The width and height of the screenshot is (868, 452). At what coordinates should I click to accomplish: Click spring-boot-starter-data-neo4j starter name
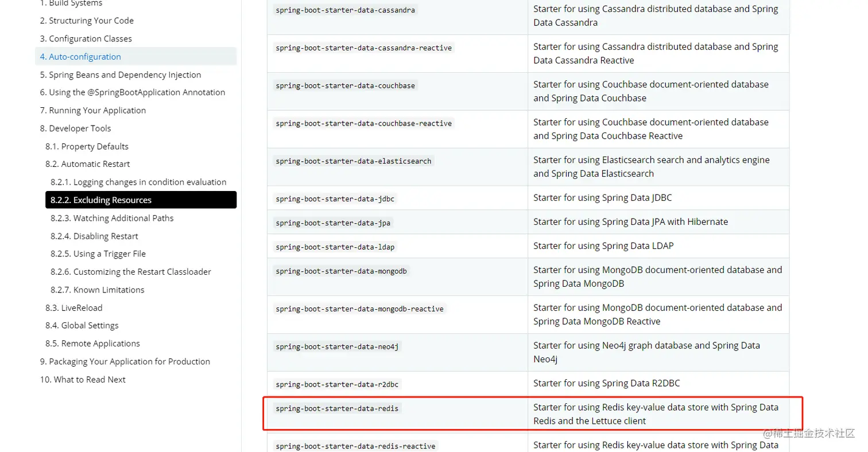(x=337, y=347)
